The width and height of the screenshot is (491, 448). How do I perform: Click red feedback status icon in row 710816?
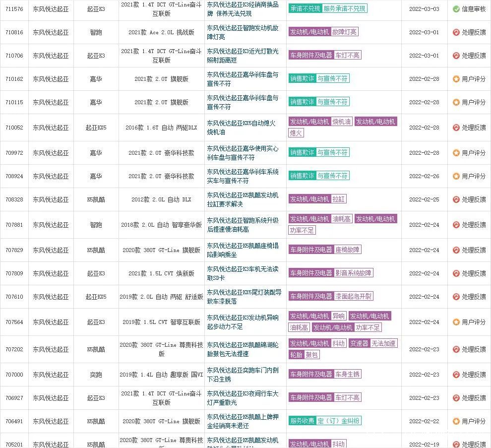click(x=456, y=32)
